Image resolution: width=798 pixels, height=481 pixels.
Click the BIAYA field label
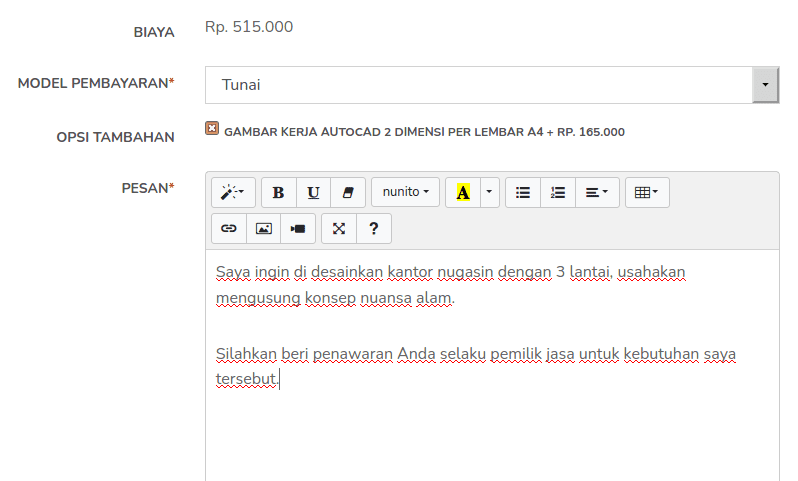pos(154,32)
